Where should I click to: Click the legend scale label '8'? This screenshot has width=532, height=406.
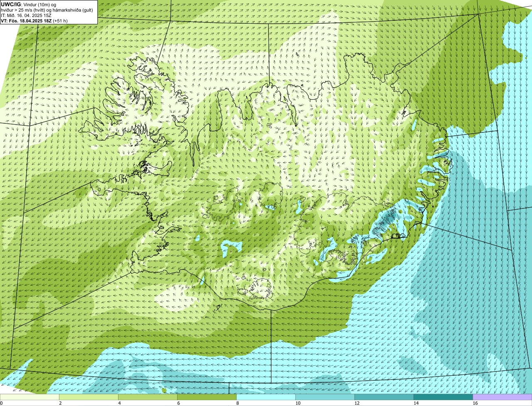(x=237, y=403)
